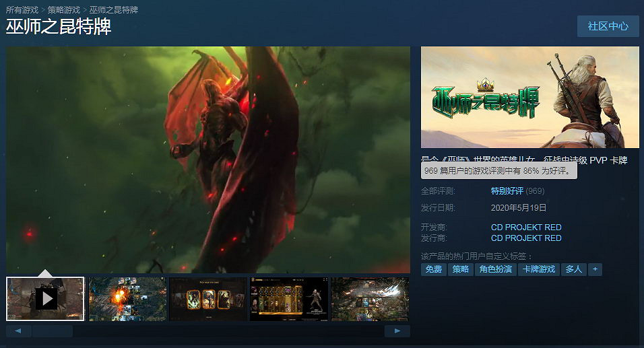Image resolution: width=644 pixels, height=348 pixels.
Task: Go to 策略游戏 breadcrumb
Action: coord(64,10)
